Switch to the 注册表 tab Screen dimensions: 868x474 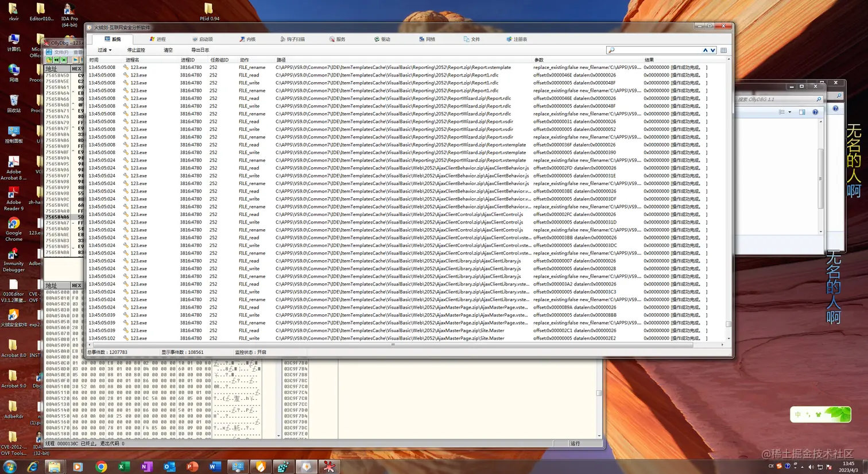click(x=517, y=39)
